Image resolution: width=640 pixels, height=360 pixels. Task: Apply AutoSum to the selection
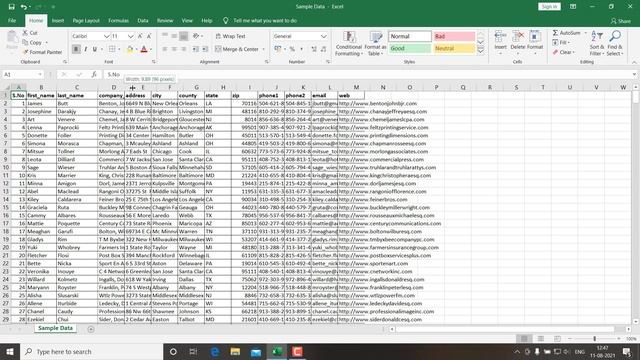tap(566, 33)
